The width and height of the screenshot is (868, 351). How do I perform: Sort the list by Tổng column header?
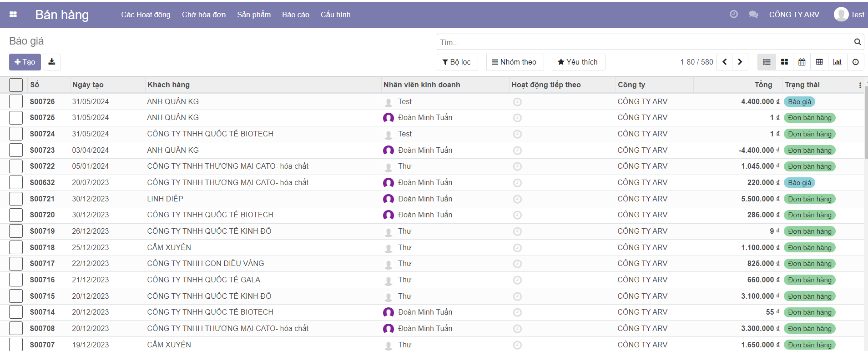coord(763,85)
